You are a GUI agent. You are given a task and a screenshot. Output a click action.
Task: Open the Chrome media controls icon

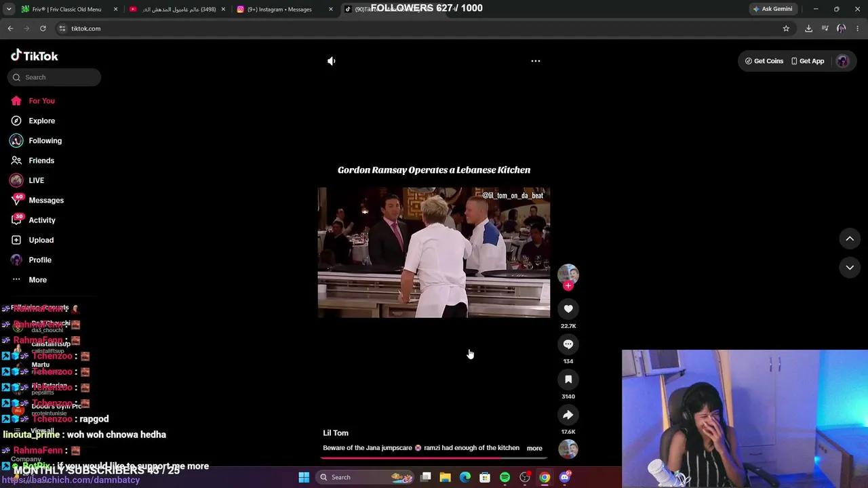click(x=825, y=28)
